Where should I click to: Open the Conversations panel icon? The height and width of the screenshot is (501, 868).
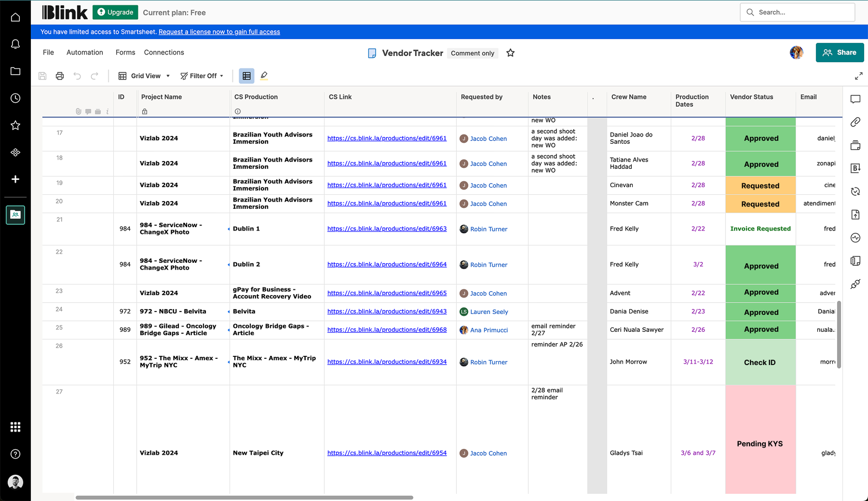[x=855, y=99]
